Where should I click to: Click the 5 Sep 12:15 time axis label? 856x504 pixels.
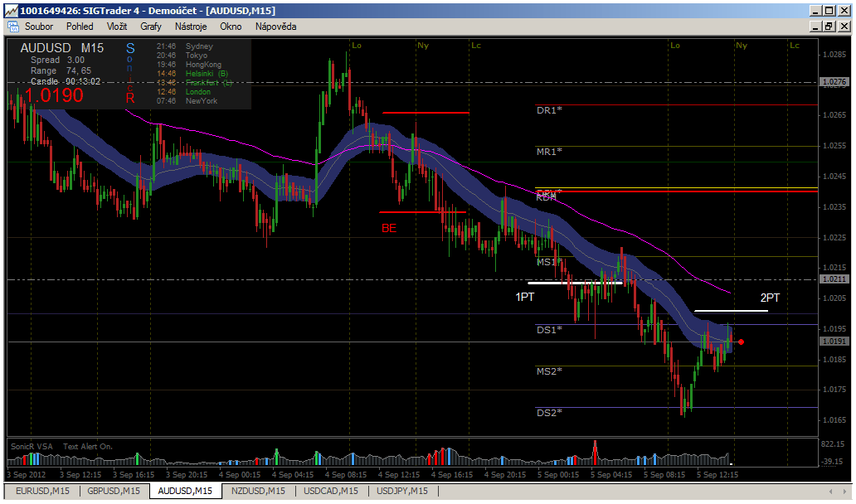pos(717,475)
